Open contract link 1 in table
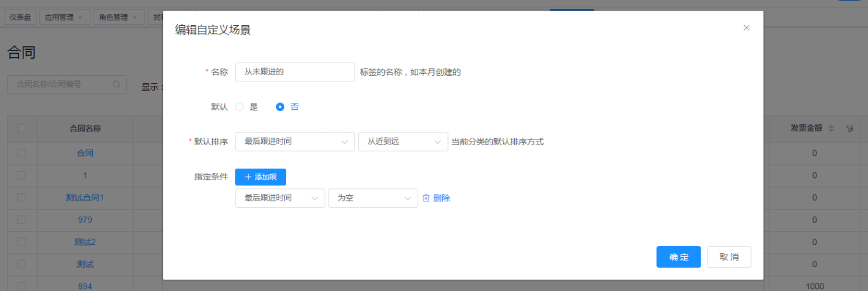The image size is (868, 291). (x=85, y=175)
